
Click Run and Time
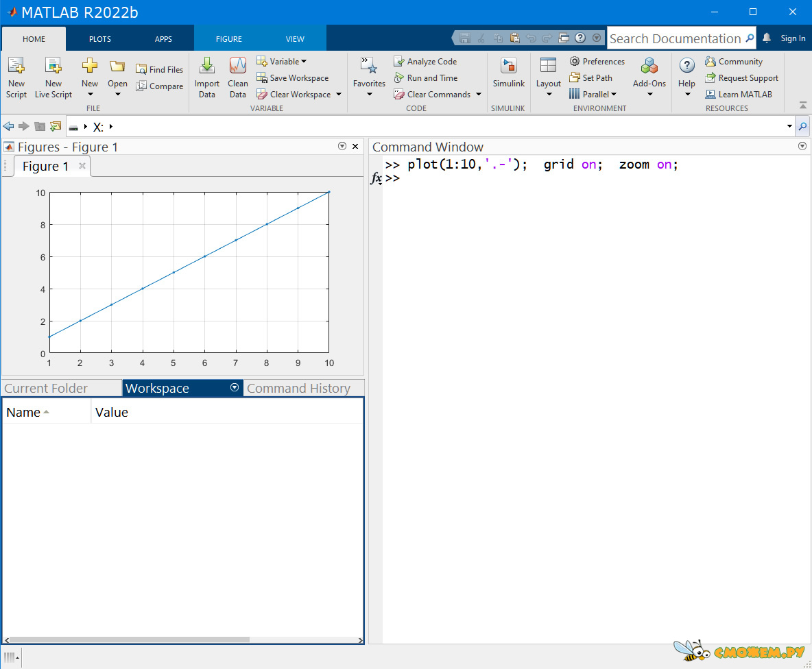click(426, 77)
